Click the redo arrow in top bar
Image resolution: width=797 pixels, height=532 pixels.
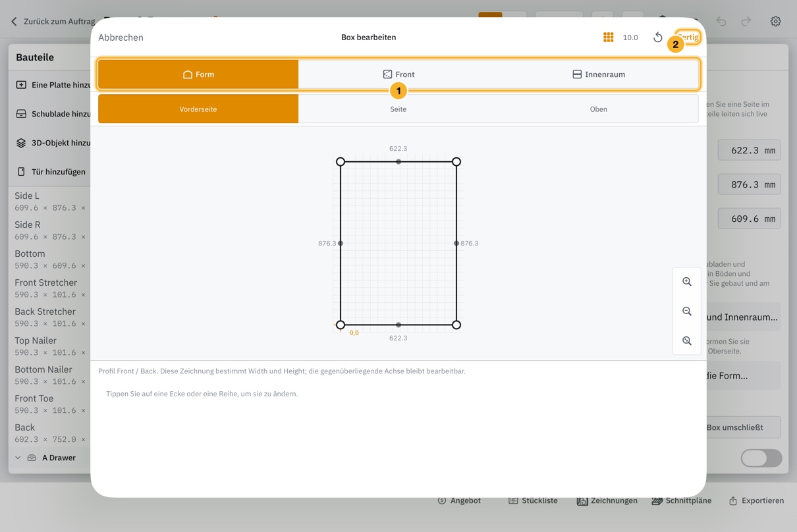(x=746, y=21)
